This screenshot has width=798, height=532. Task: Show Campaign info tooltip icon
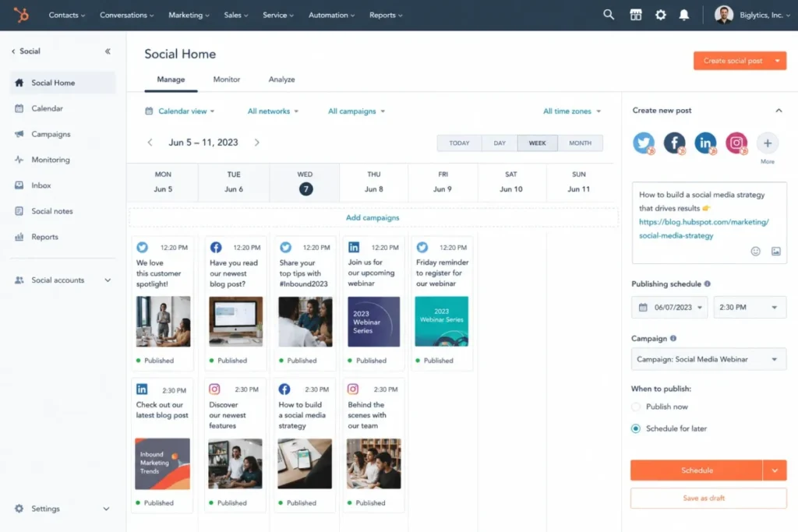pos(673,338)
